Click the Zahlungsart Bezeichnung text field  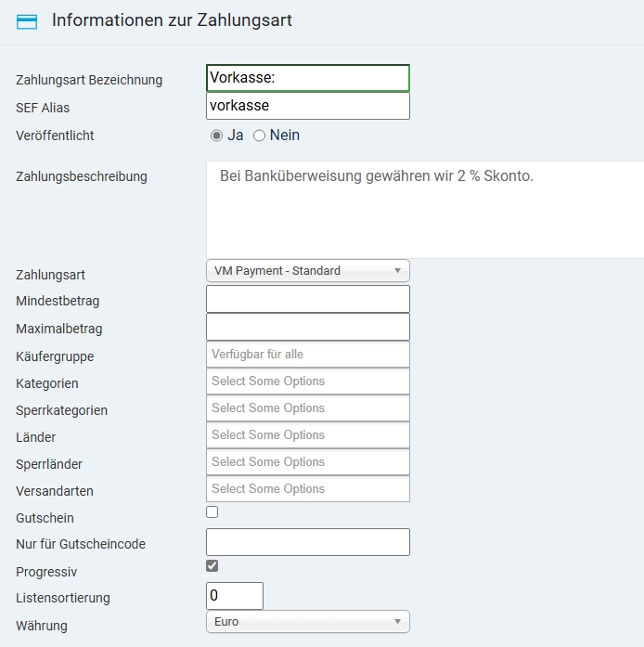307,78
